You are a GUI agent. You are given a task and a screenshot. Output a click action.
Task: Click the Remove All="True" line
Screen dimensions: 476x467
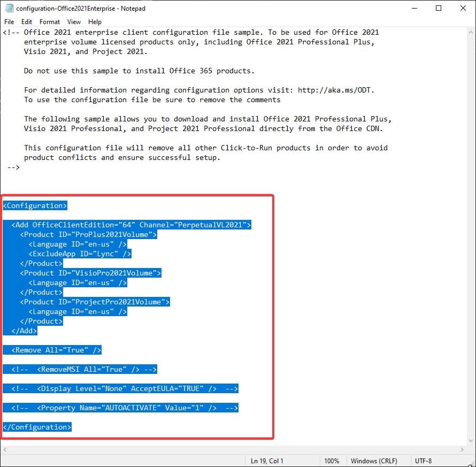point(56,350)
